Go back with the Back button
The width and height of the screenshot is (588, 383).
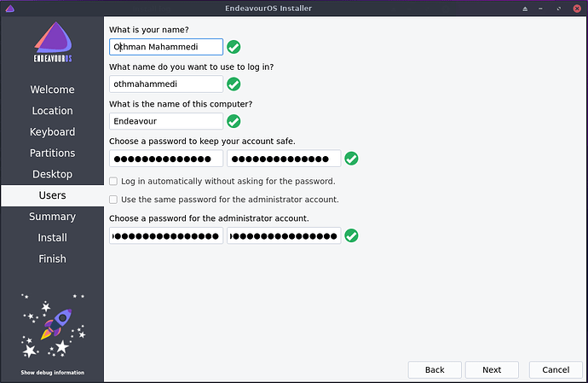tap(435, 369)
